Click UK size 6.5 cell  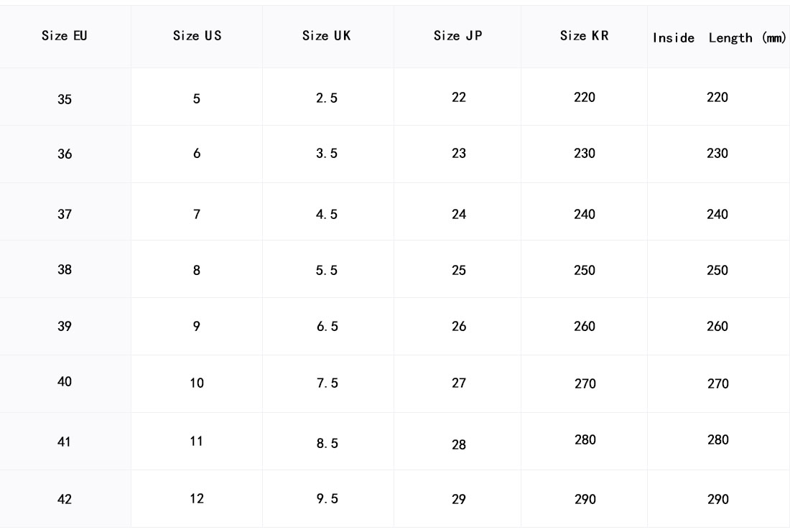tap(327, 326)
